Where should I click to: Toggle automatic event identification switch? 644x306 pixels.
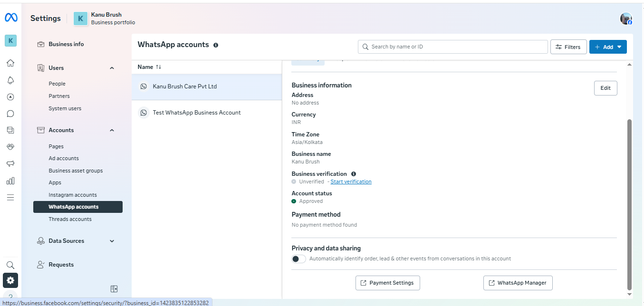tap(298, 259)
